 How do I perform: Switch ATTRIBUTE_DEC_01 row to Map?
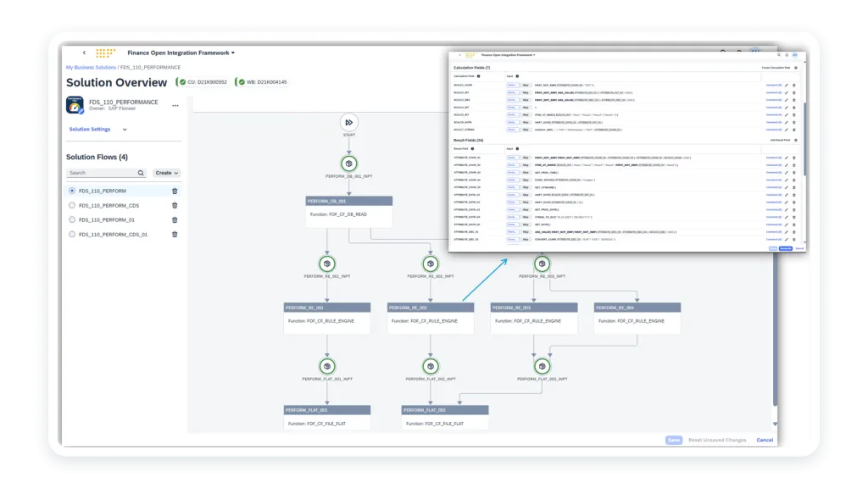click(x=526, y=232)
